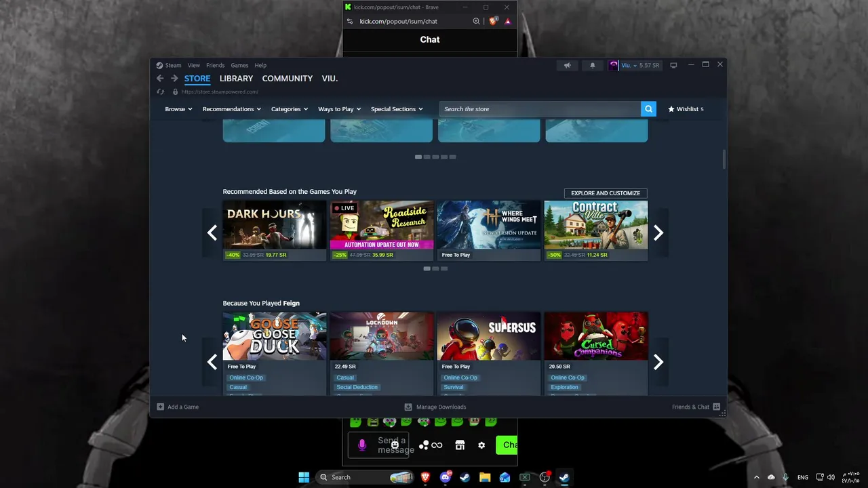Switch Steam to Big Picture mode
This screenshot has height=488, width=868.
tap(673, 65)
